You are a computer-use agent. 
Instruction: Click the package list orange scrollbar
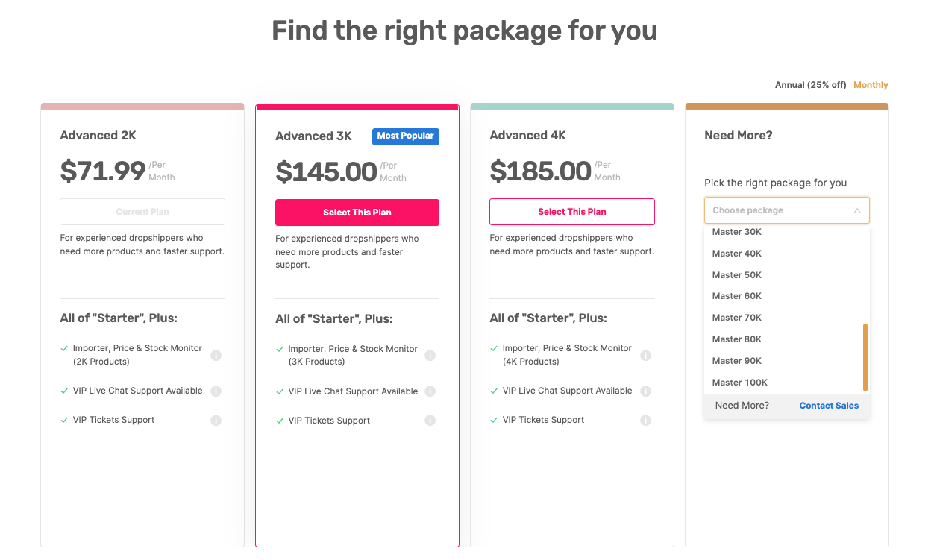pos(865,357)
